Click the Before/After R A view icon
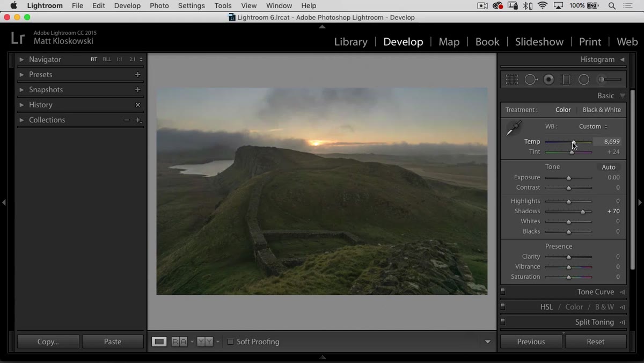Screen dimensions: 644x363 (179, 342)
